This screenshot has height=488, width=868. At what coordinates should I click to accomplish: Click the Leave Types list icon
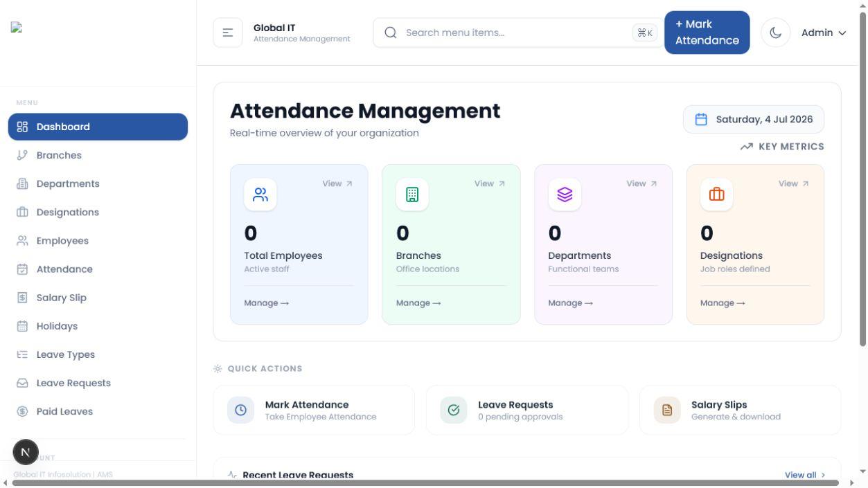click(x=22, y=354)
